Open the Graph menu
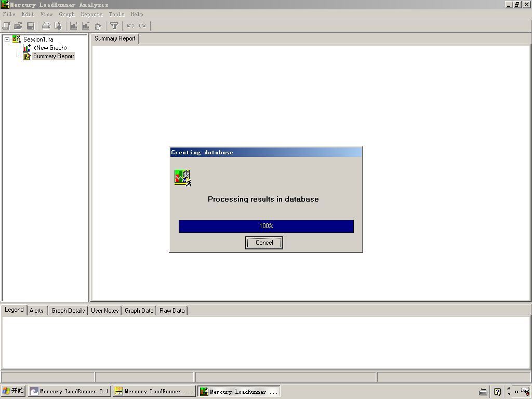Viewport: 532px width, 399px height. (x=67, y=14)
